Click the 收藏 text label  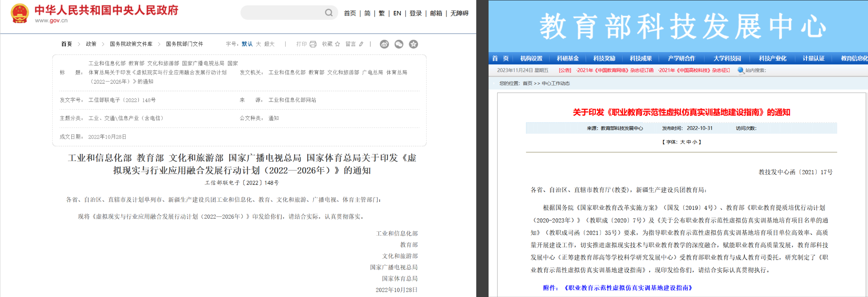click(327, 44)
